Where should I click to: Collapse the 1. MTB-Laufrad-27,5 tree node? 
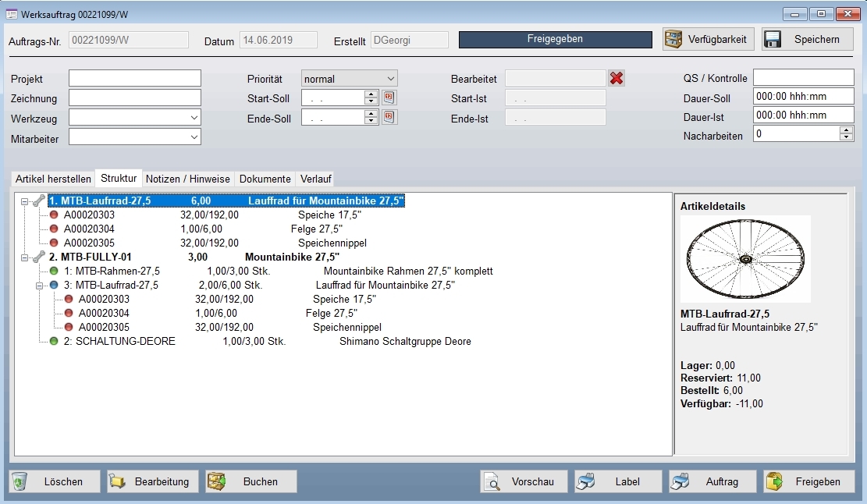(x=24, y=202)
